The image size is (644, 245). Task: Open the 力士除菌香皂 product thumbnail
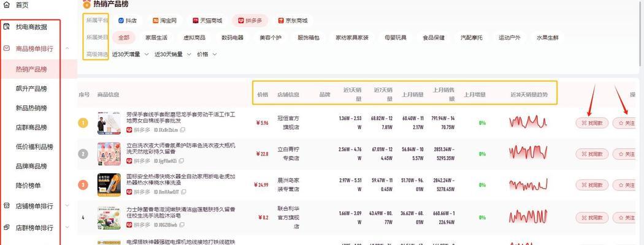tap(109, 217)
